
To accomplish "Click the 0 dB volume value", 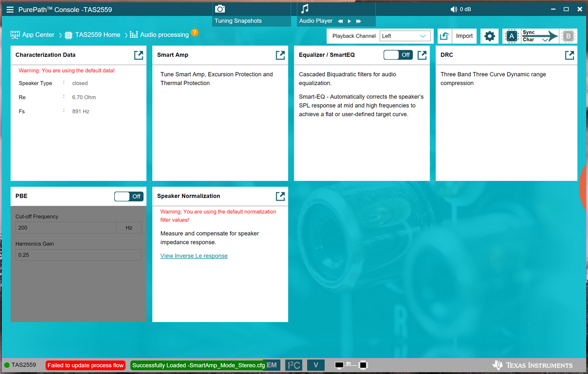I will click(x=466, y=10).
